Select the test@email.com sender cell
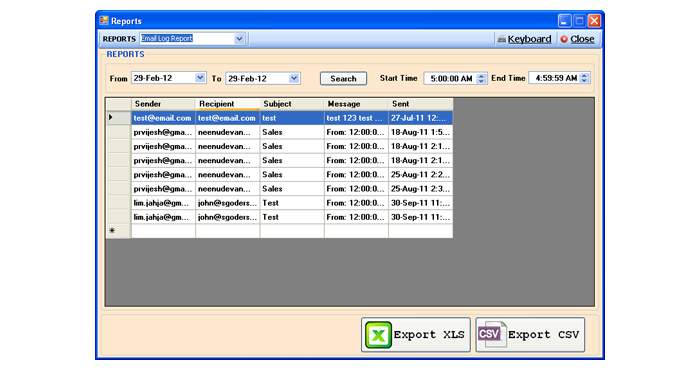 coord(163,118)
